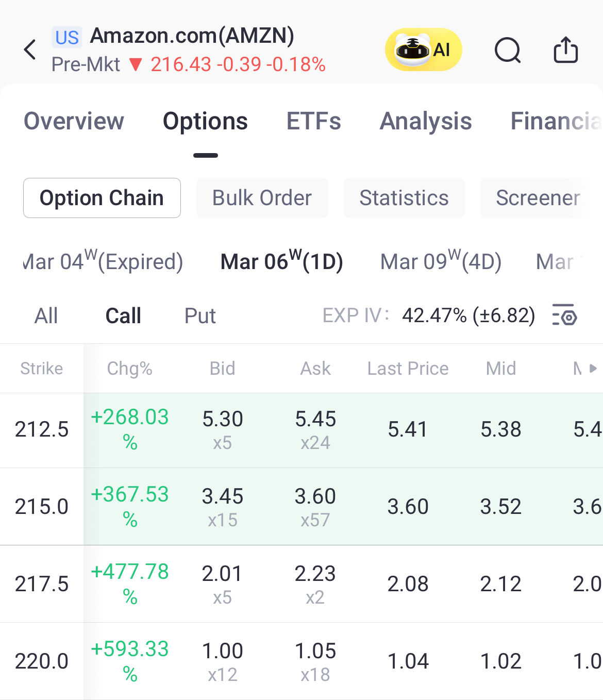Switch to Put options view
603x700 pixels.
click(x=200, y=315)
